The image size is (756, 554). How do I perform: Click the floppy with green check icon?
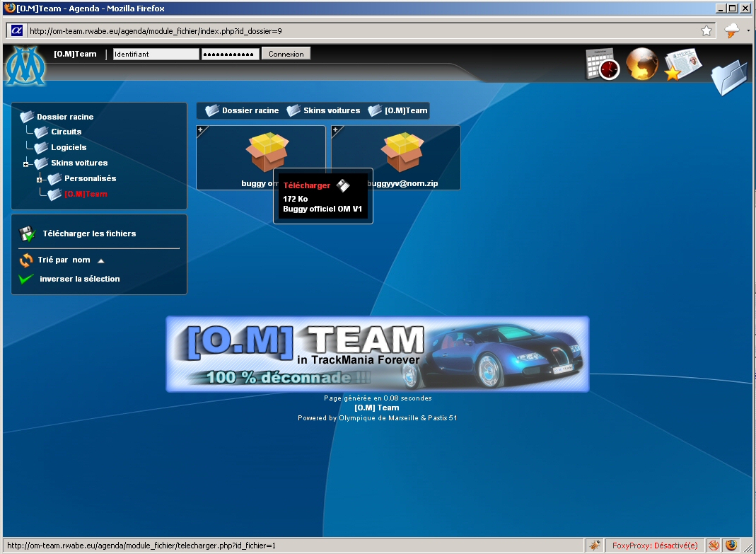[27, 234]
